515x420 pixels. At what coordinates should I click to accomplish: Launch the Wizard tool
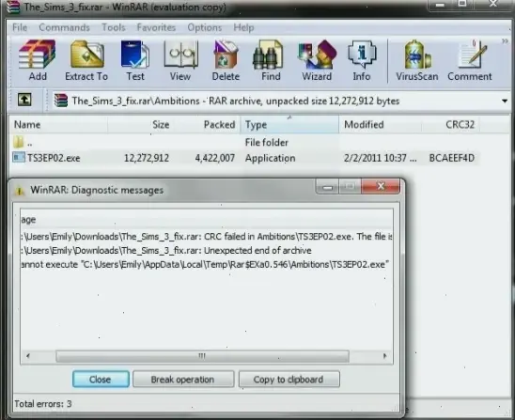tap(317, 61)
